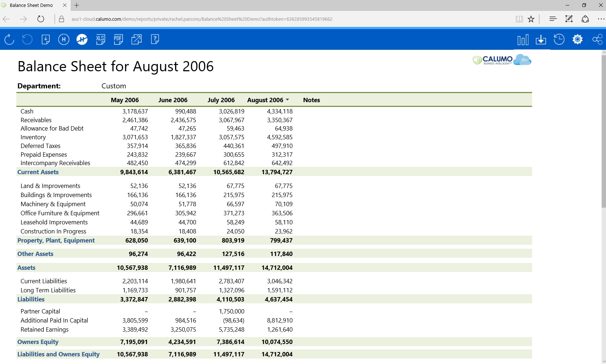Click the report refresh icon in blue toolbar

pos(9,39)
